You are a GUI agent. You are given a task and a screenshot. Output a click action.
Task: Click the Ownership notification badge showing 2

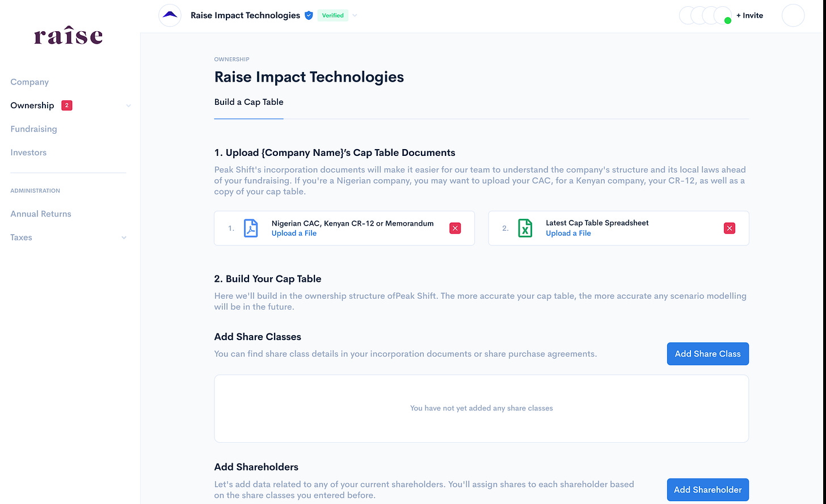pos(66,105)
